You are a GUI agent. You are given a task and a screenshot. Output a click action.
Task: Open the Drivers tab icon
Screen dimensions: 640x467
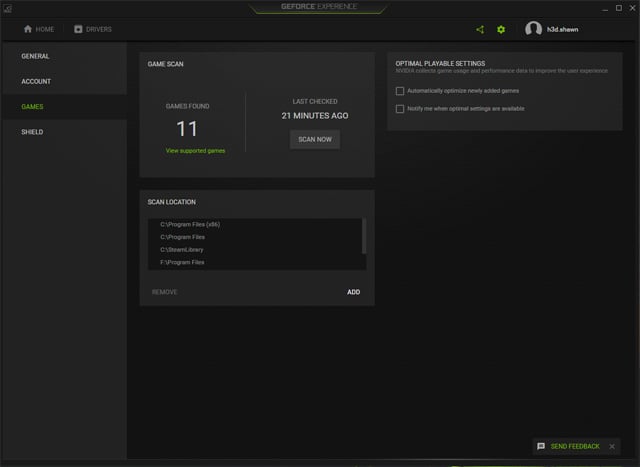(78, 29)
